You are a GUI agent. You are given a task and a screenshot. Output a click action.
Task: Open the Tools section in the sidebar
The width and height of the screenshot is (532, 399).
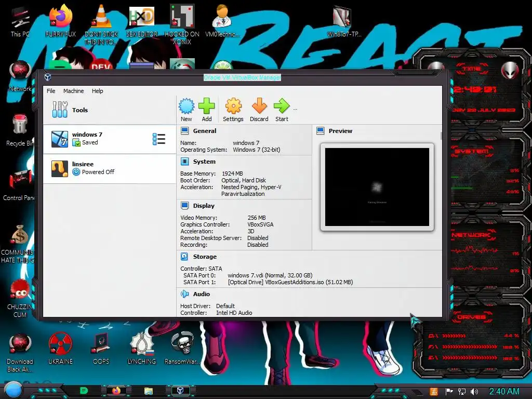coord(109,110)
